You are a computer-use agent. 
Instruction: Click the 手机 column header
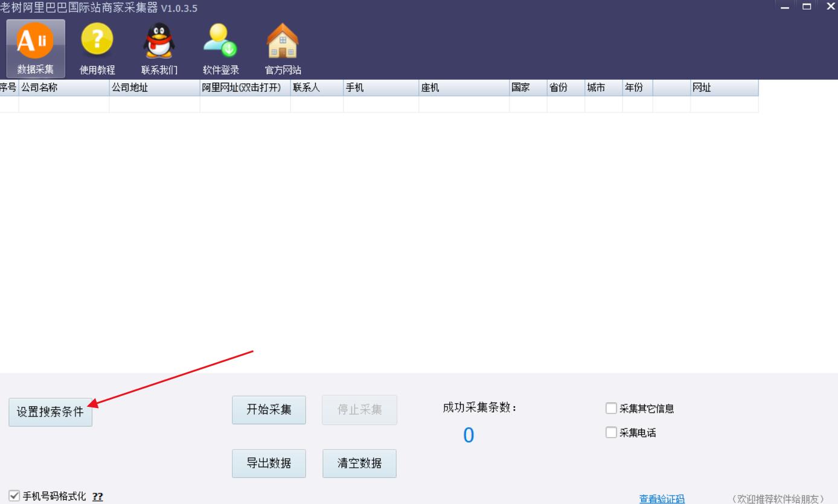tap(381, 88)
